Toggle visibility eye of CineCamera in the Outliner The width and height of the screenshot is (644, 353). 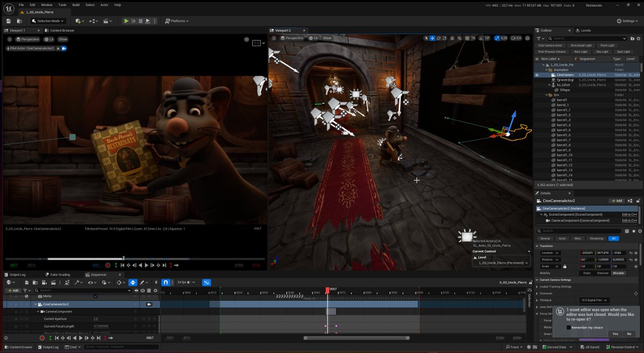click(x=537, y=75)
